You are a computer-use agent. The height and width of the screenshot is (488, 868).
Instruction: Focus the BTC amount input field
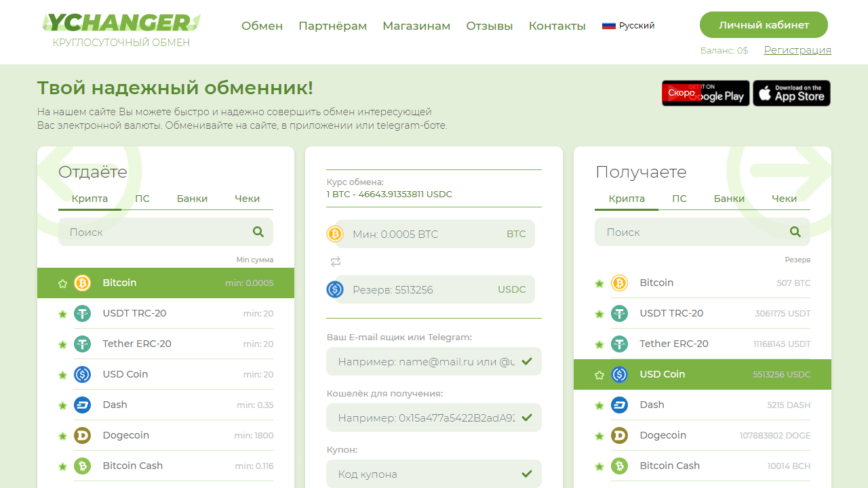[426, 234]
